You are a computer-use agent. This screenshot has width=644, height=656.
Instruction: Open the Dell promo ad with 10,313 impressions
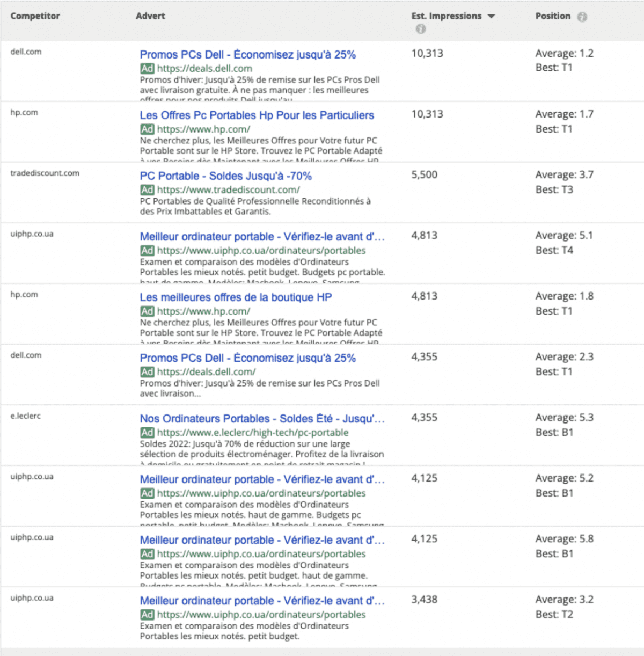(x=248, y=55)
